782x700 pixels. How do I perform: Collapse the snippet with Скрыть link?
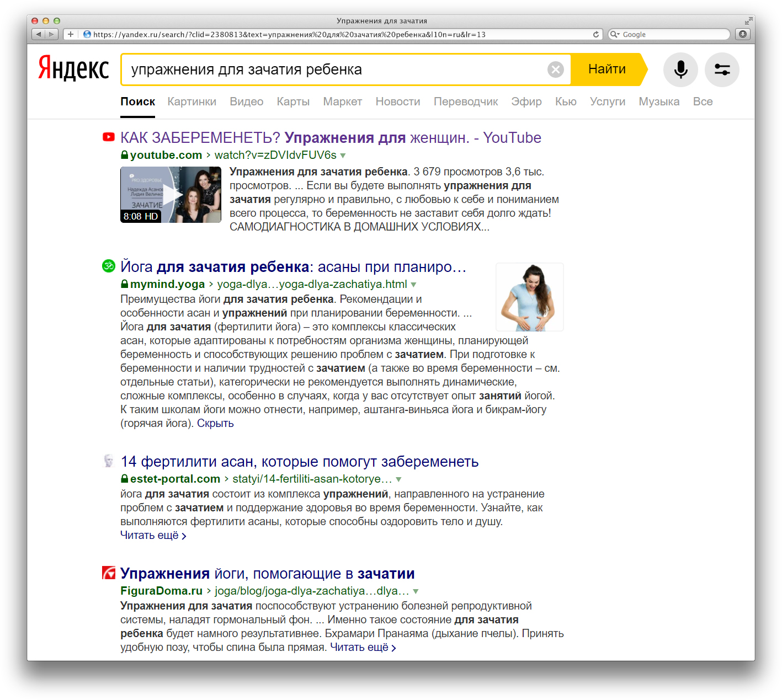(x=215, y=423)
